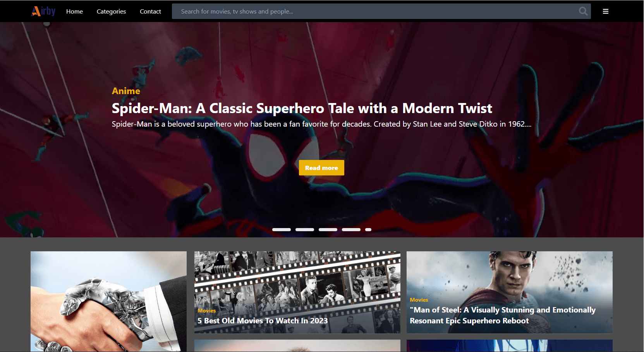Click the Airby logo
This screenshot has height=352, width=644.
tap(43, 11)
